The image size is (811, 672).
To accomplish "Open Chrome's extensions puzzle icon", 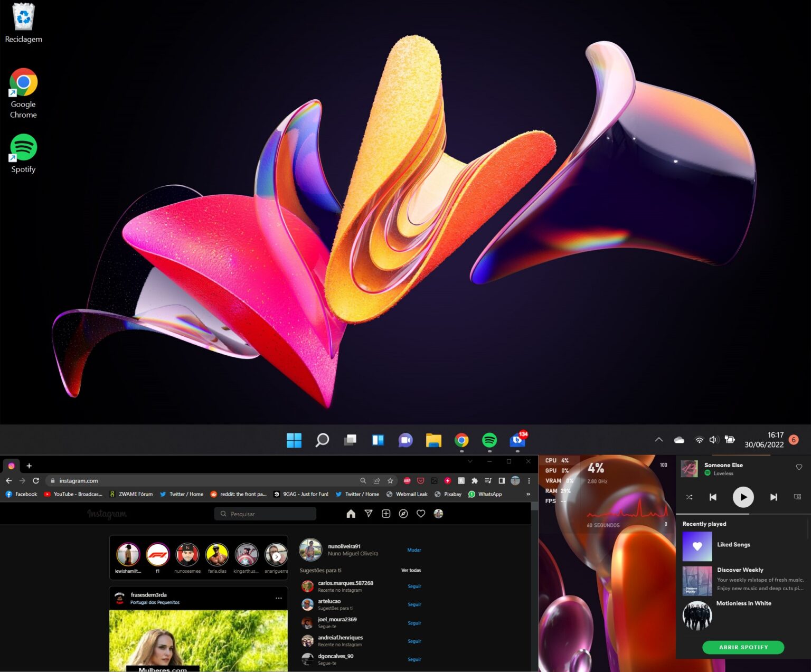I will click(475, 481).
